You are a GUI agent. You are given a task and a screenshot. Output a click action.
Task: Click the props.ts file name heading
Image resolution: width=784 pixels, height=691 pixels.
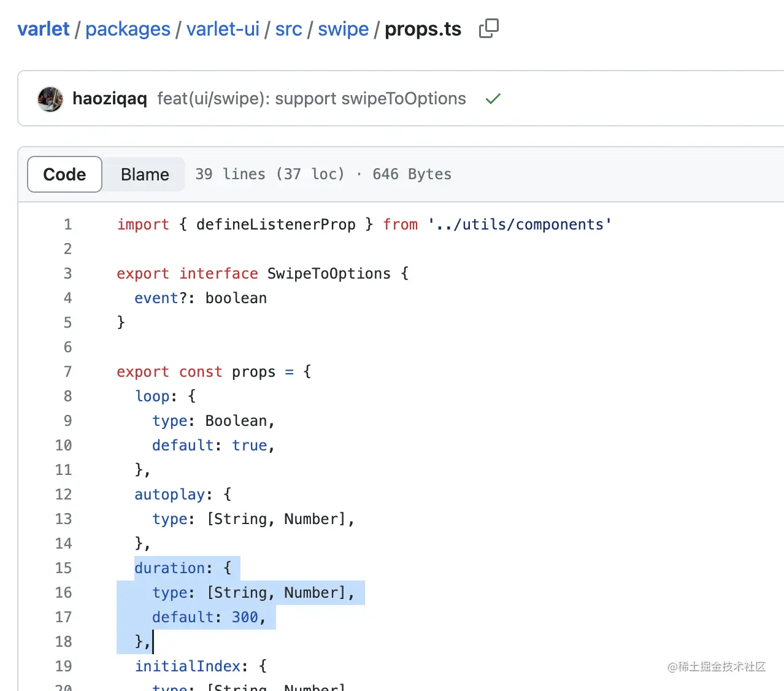point(423,29)
